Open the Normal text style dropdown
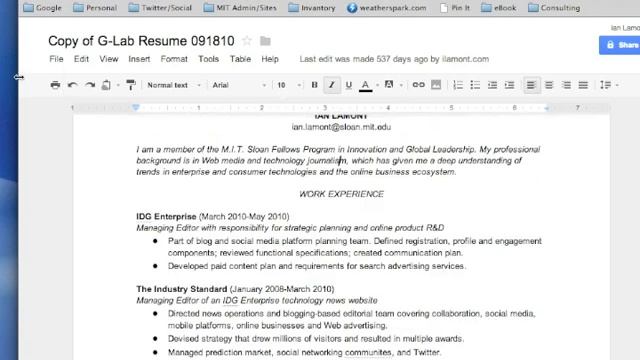The width and height of the screenshot is (640, 360). [174, 85]
